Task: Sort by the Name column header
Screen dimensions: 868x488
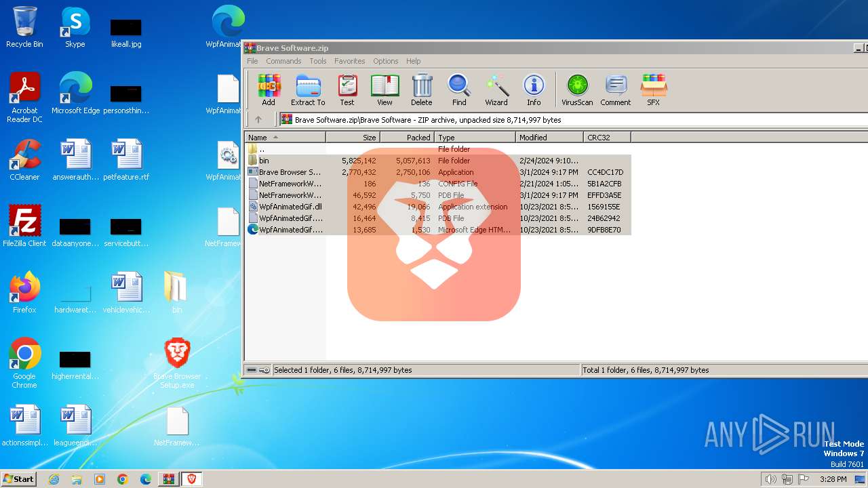Action: [285, 138]
